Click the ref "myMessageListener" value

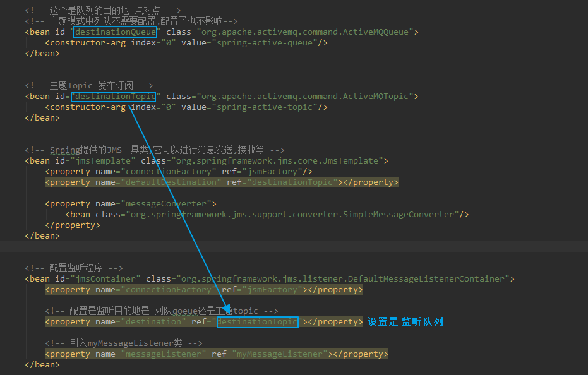click(280, 354)
